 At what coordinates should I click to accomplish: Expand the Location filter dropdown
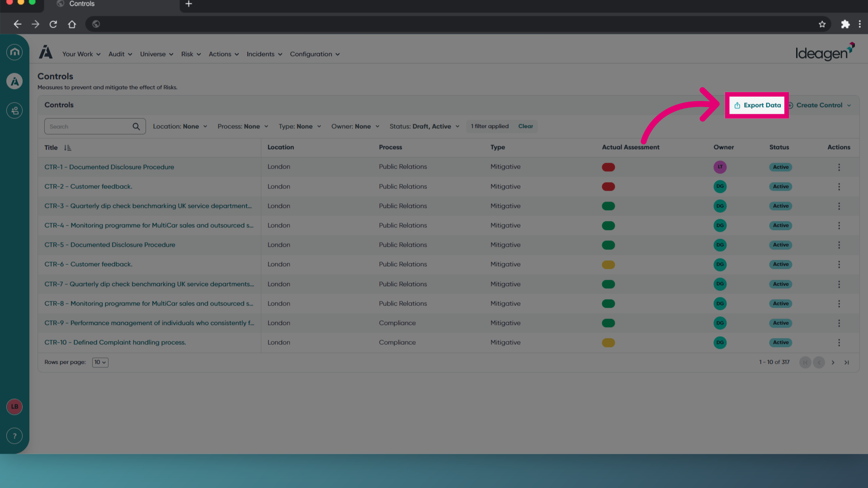point(180,127)
